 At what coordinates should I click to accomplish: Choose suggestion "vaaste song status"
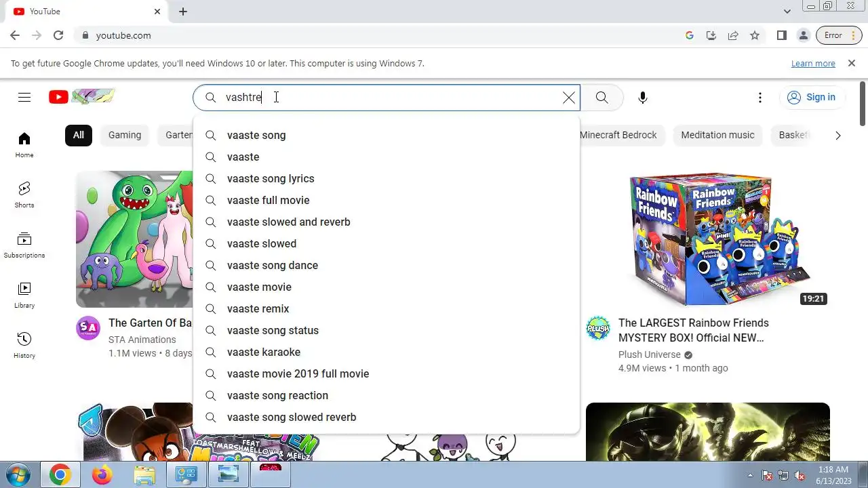click(387, 330)
